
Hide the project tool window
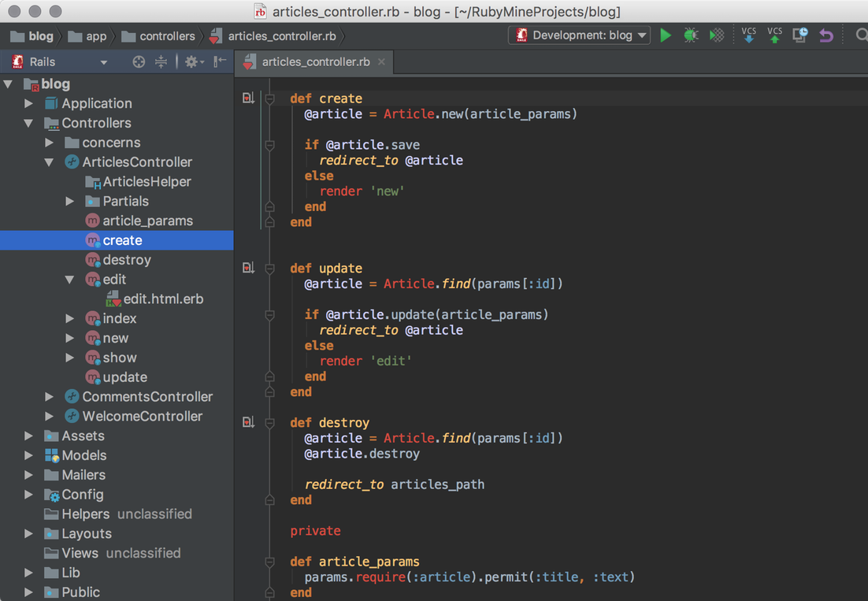pos(221,61)
